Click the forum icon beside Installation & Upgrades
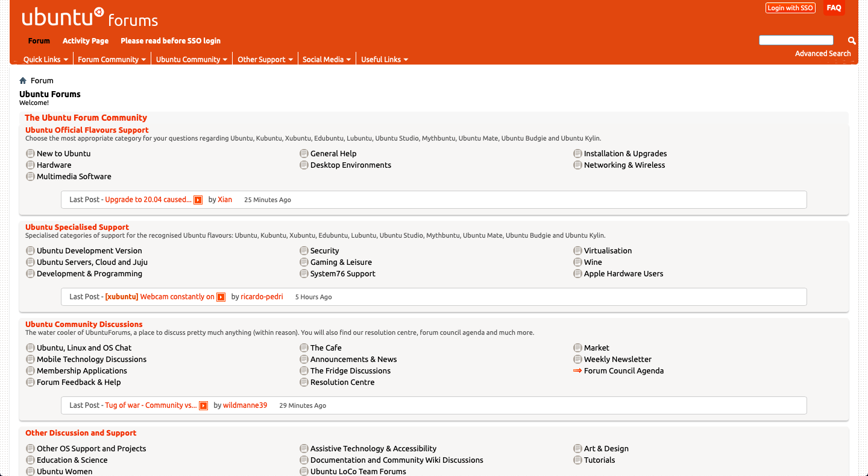Viewport: 868px width, 476px height. coord(577,154)
